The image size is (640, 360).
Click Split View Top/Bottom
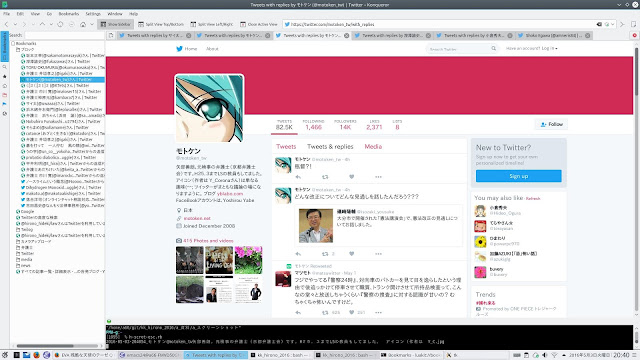click(161, 24)
